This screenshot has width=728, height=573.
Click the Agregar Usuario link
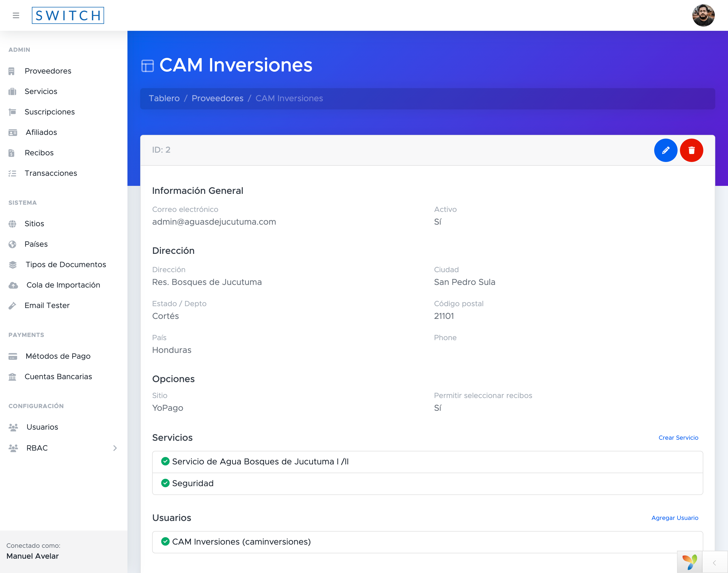pyautogui.click(x=675, y=518)
